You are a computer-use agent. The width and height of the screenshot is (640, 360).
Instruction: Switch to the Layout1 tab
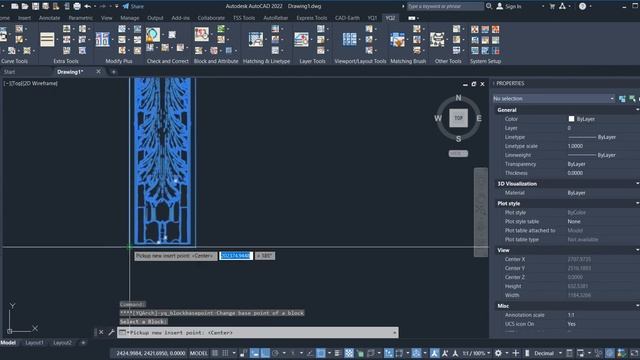[34, 343]
